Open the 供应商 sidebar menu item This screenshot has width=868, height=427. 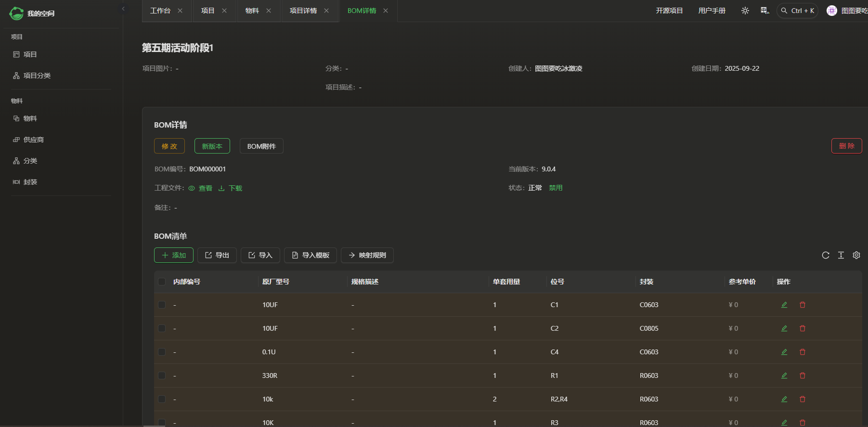33,140
